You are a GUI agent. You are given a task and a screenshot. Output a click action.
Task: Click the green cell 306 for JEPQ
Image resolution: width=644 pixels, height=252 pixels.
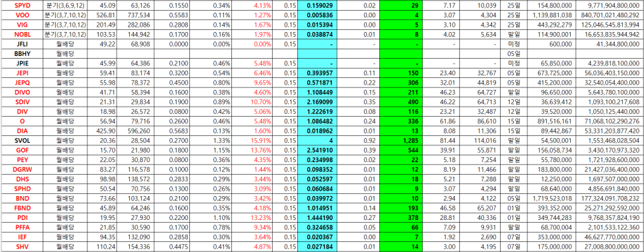click(401, 83)
